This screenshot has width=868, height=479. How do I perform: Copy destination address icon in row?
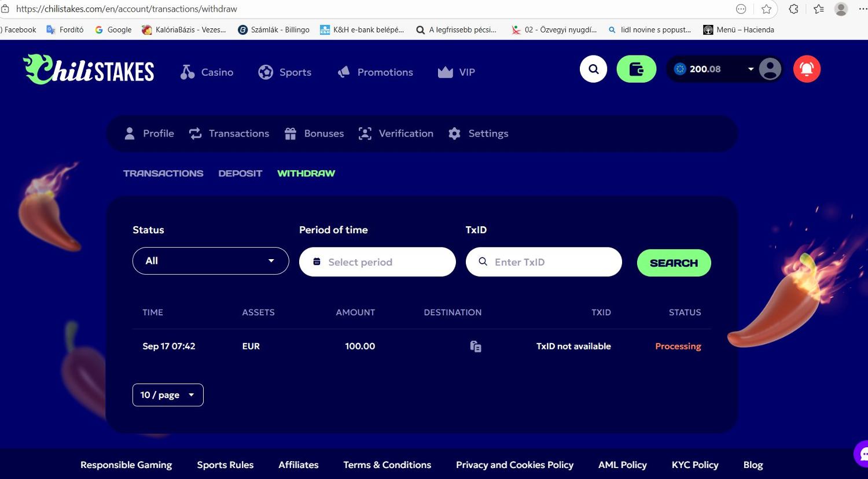[476, 347]
